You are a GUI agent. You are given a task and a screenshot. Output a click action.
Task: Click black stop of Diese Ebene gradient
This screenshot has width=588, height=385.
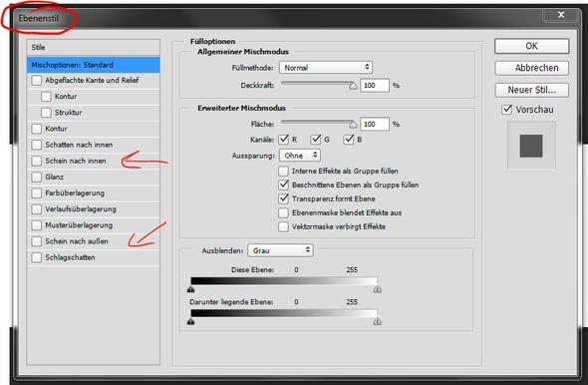click(x=191, y=289)
